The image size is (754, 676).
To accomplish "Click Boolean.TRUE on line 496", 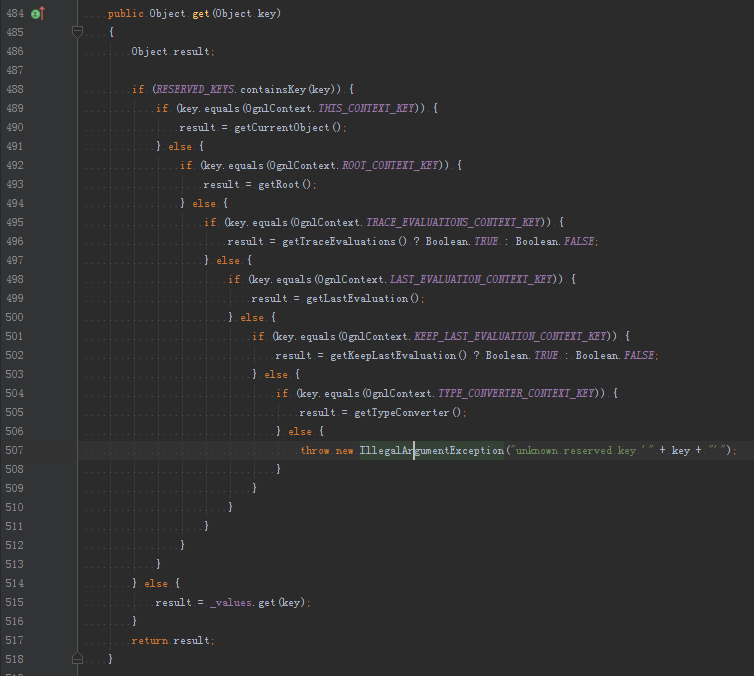I will tap(462, 241).
